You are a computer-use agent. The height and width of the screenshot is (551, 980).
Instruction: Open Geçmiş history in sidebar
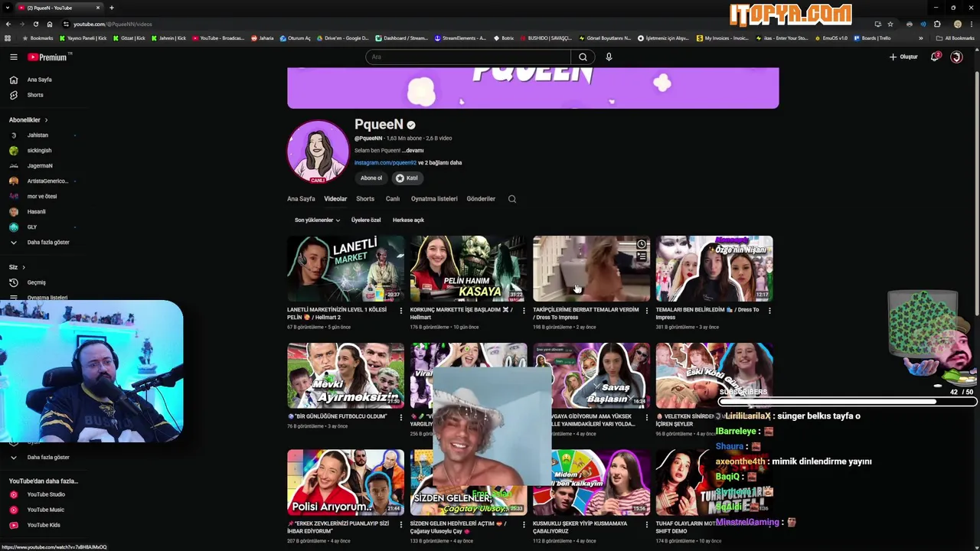pos(37,282)
